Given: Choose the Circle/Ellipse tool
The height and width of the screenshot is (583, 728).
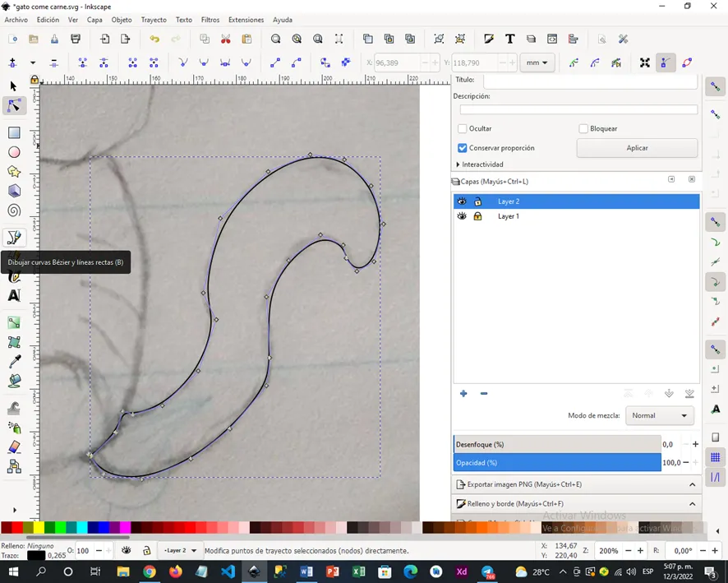Looking at the screenshot, I should [x=14, y=152].
